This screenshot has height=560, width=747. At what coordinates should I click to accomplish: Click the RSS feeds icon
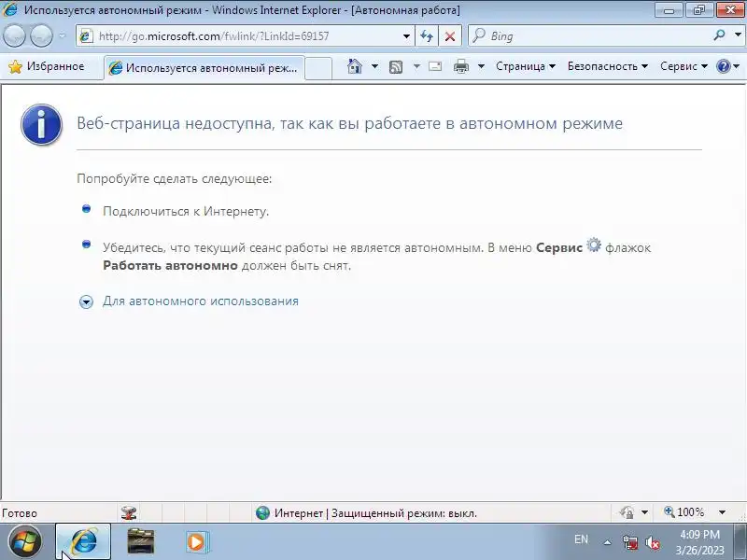click(396, 66)
